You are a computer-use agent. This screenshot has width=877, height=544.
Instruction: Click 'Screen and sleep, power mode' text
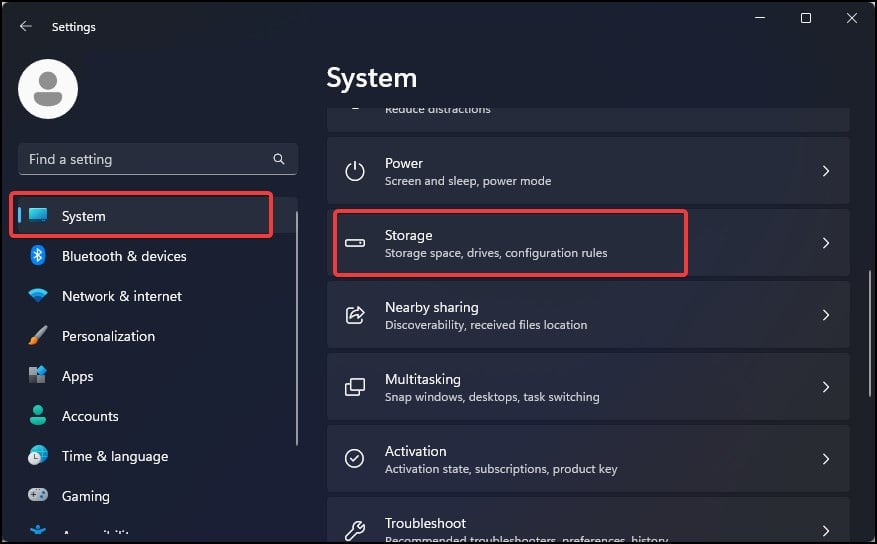(x=468, y=181)
